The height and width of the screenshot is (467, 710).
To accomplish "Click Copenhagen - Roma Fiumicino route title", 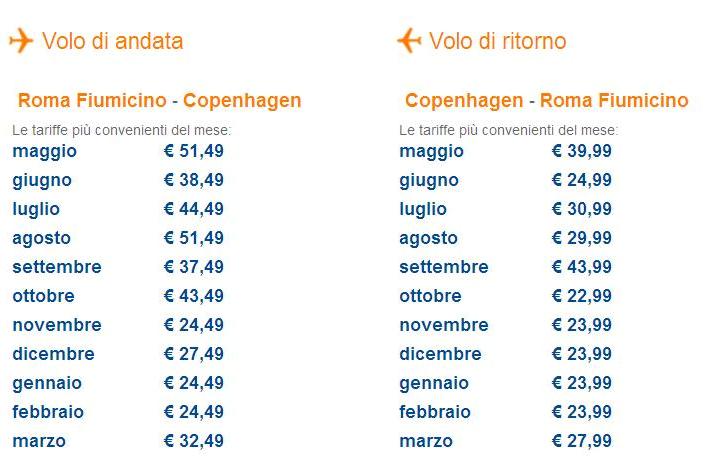I will click(x=546, y=100).
